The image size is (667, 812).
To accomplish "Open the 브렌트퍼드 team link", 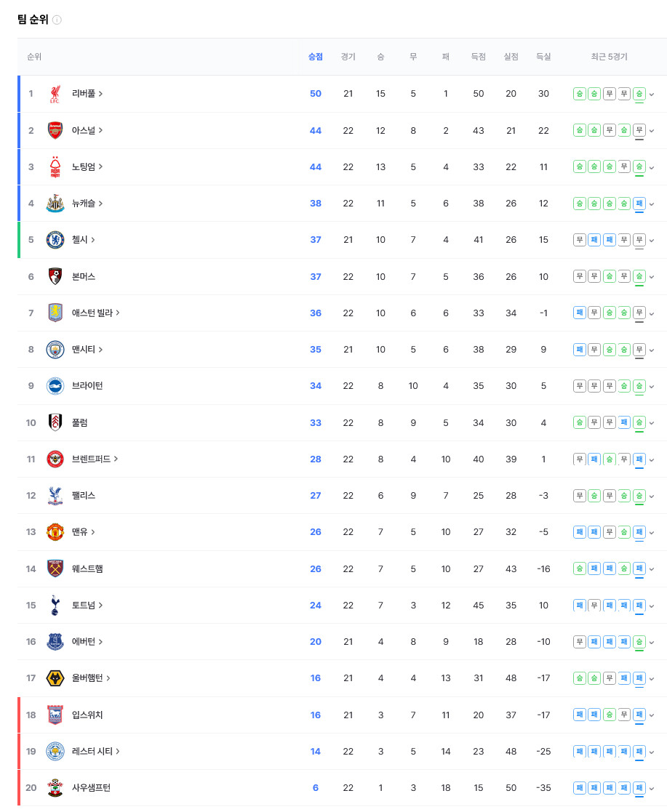I will (95, 459).
